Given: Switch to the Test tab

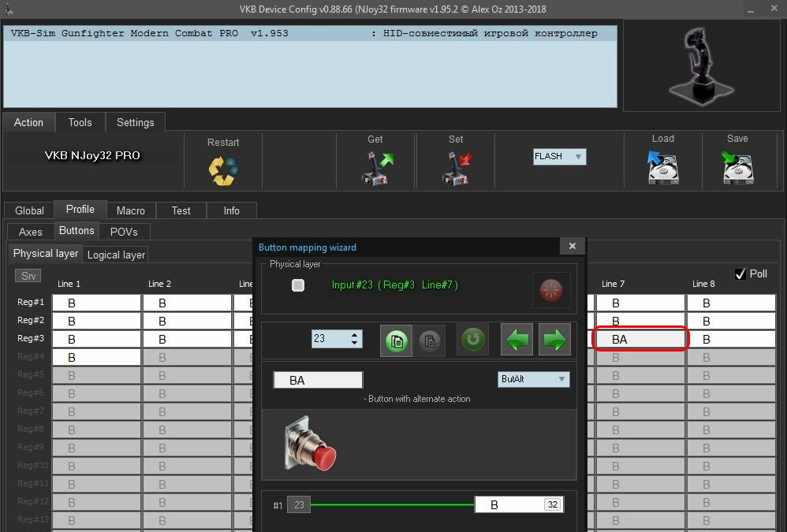Looking at the screenshot, I should 181,210.
